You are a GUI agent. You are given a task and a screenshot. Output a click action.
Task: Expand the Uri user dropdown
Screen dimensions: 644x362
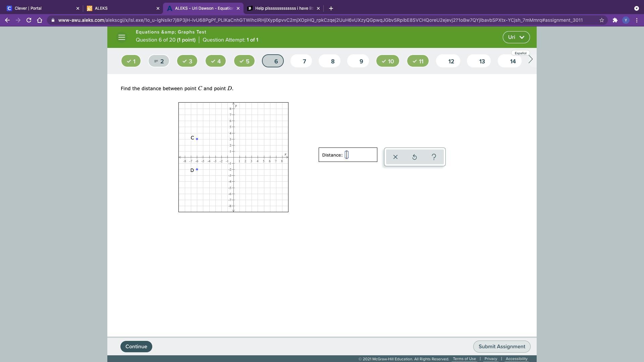click(516, 37)
